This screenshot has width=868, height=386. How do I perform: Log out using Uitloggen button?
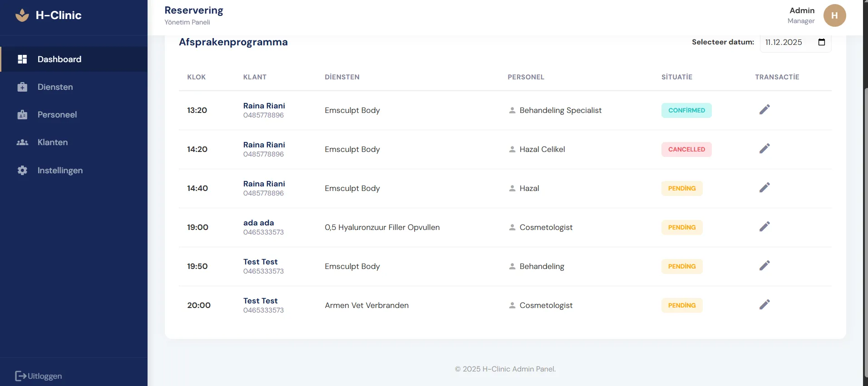(39, 376)
